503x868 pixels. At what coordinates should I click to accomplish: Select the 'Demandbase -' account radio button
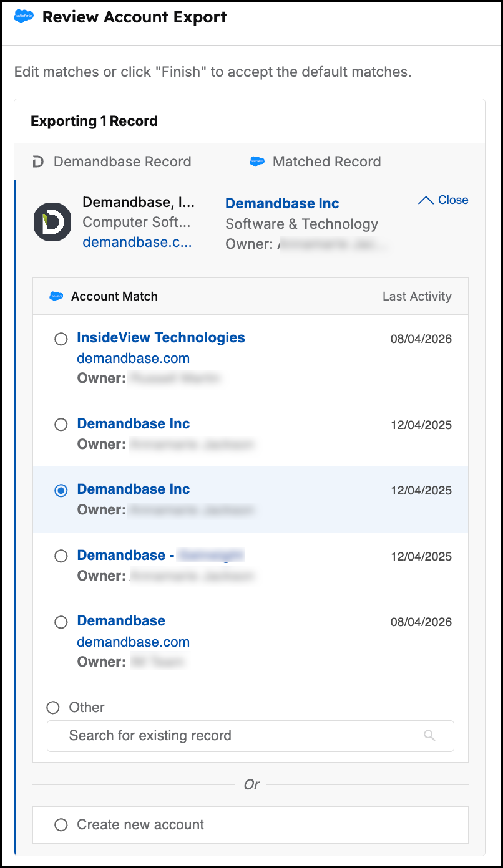click(x=61, y=556)
